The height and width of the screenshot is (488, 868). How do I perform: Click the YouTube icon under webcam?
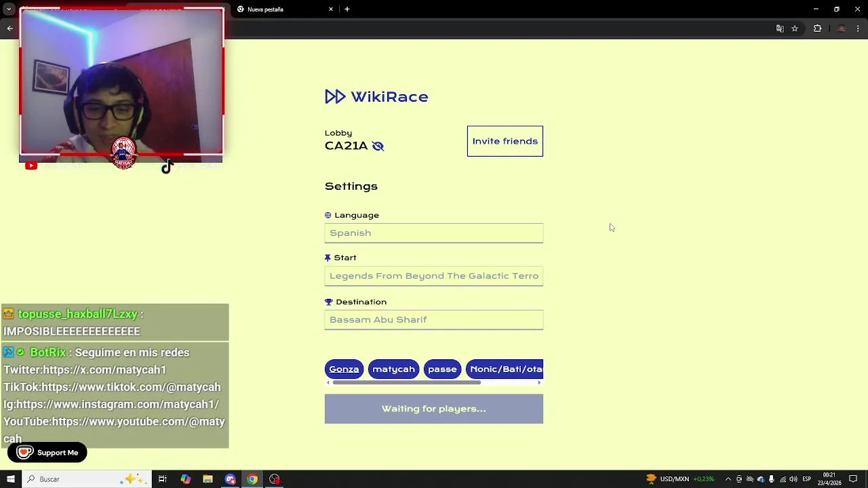(31, 166)
